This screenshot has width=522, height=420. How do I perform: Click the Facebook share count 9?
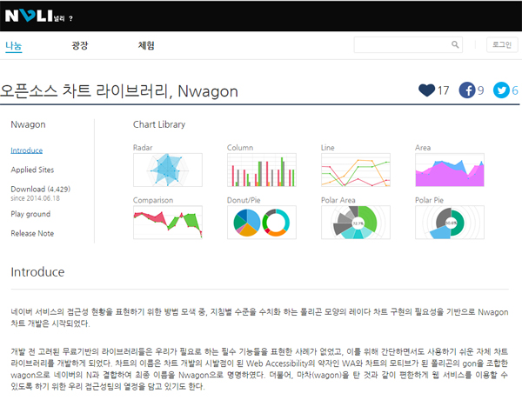click(x=480, y=90)
